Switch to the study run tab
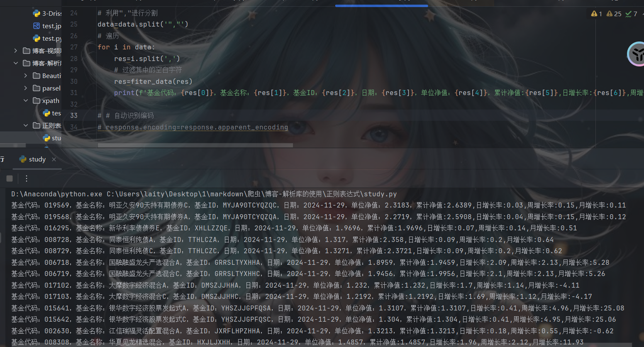The width and height of the screenshot is (644, 347). 37,159
